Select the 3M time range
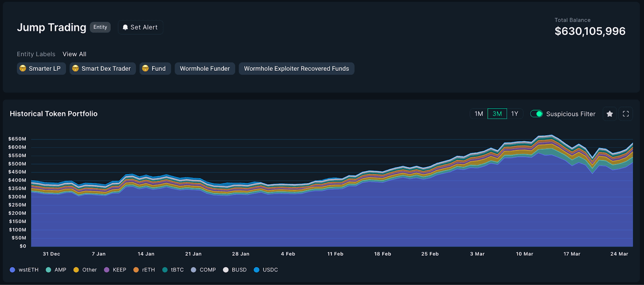This screenshot has height=285, width=644. [497, 114]
